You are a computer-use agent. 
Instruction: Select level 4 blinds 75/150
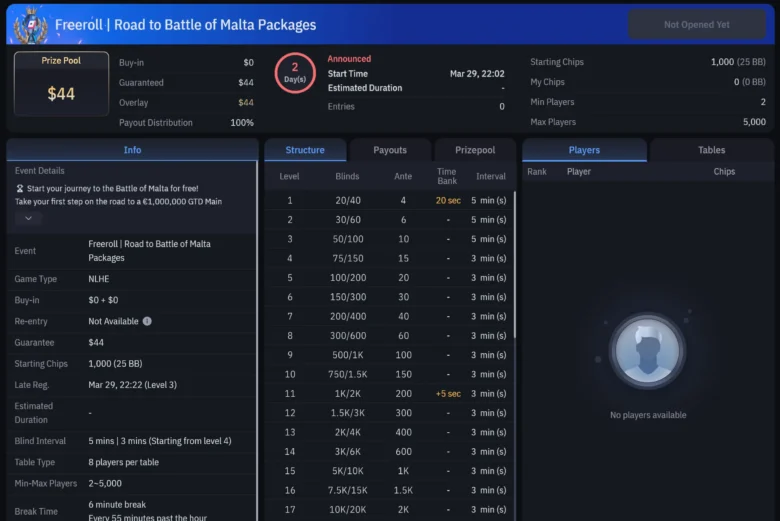348,258
